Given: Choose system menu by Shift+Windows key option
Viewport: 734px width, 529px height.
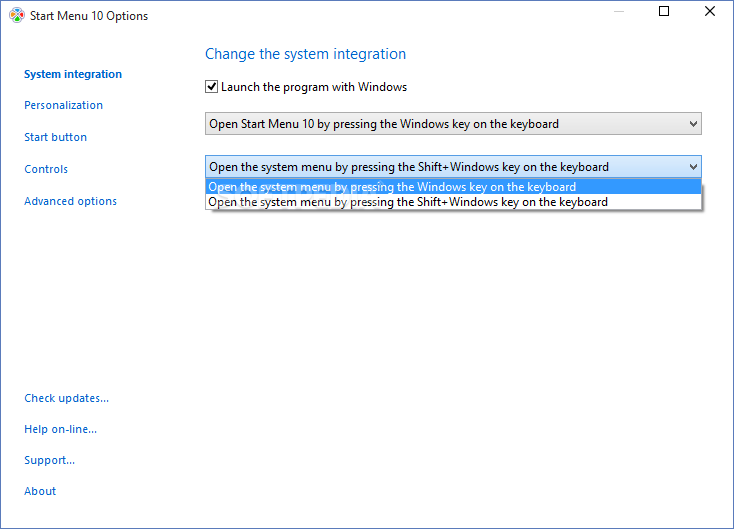Looking at the screenshot, I should [x=453, y=202].
